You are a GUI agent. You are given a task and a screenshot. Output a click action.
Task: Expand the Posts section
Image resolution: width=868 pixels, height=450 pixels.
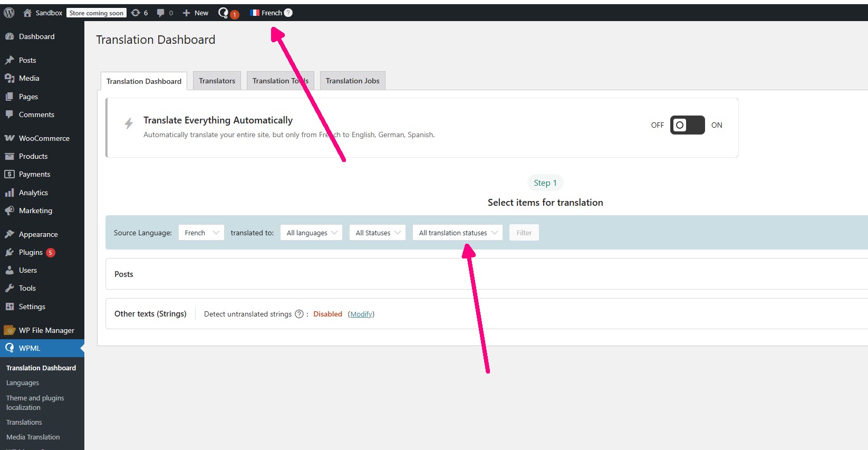487,274
